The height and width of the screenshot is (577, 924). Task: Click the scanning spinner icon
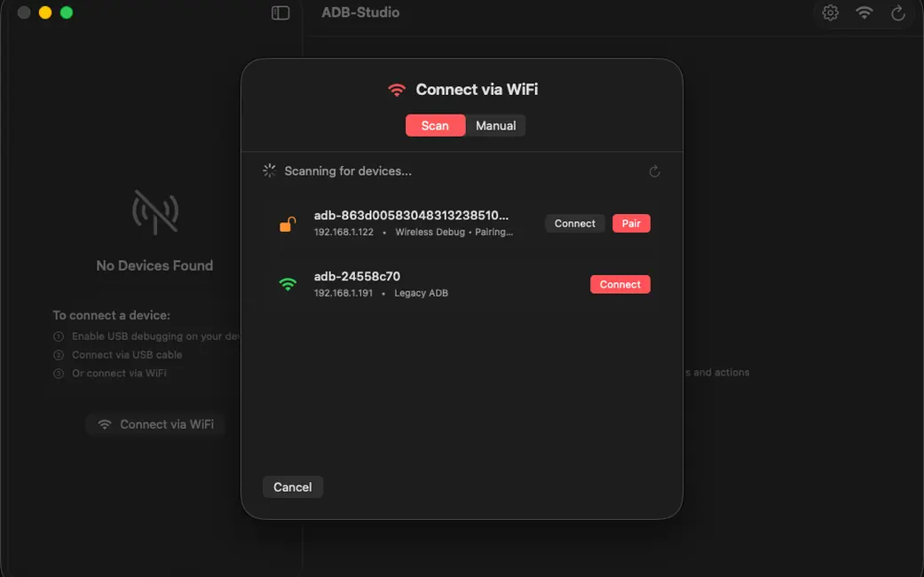coord(269,171)
